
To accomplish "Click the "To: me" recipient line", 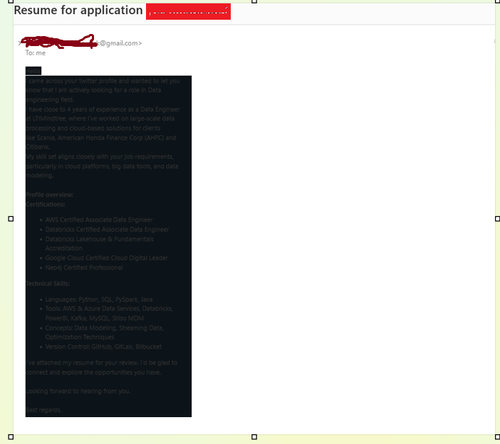I will 35,53.
